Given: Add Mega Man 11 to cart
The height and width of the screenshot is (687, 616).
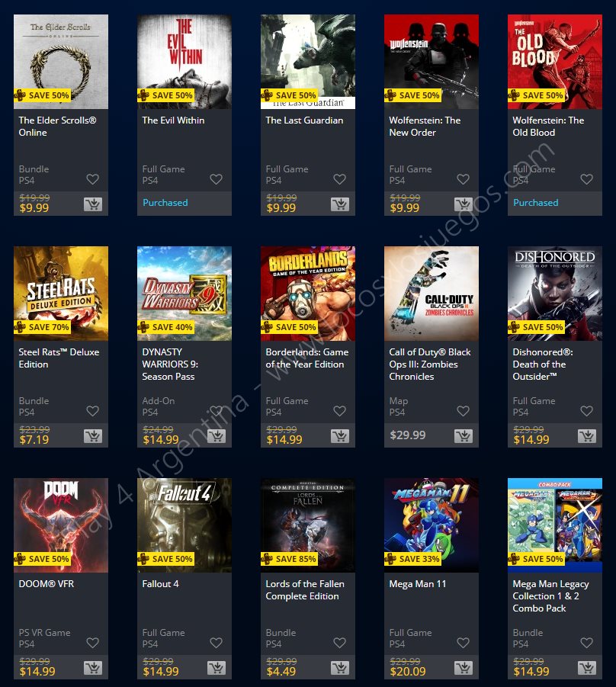Looking at the screenshot, I should click(x=464, y=668).
